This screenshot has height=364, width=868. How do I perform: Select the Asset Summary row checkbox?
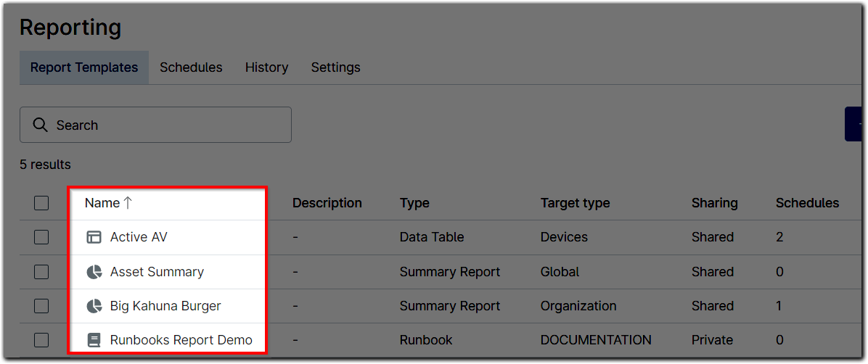click(x=41, y=272)
